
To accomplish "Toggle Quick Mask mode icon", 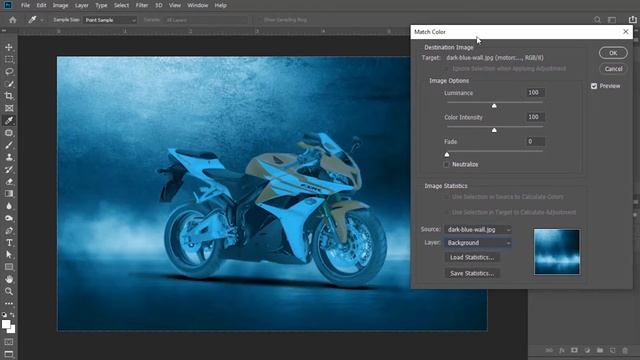I will point(9,342).
